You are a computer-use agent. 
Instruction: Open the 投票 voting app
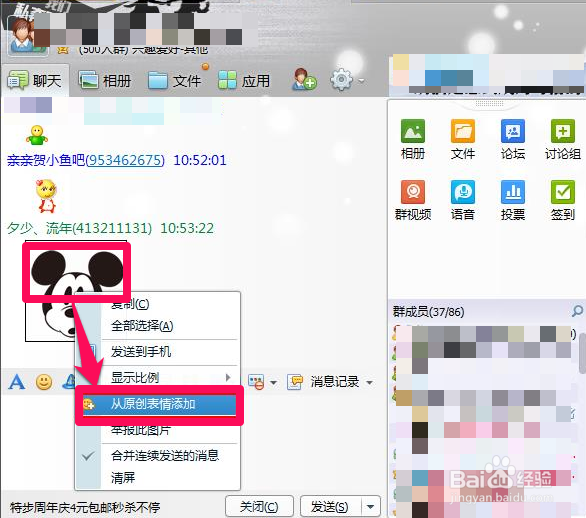tap(513, 200)
